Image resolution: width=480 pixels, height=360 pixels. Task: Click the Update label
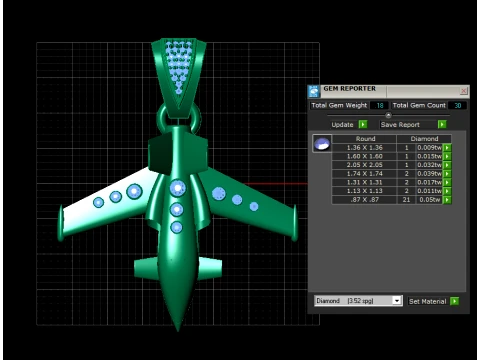(x=342, y=125)
